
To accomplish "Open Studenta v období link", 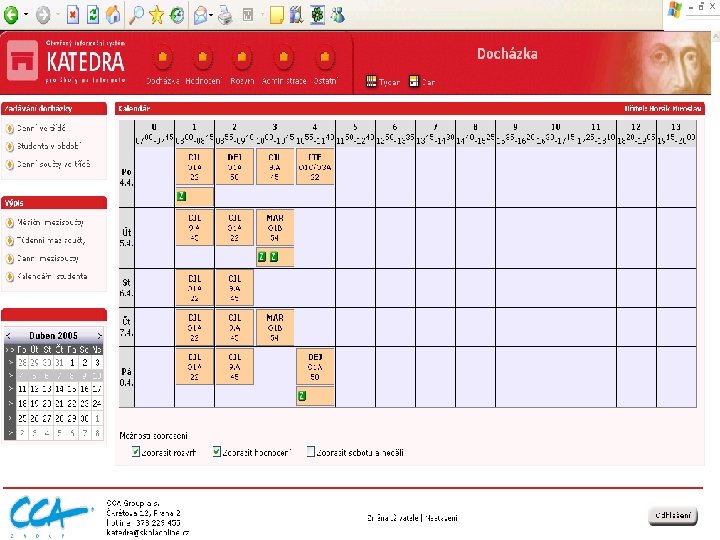I will pyautogui.click(x=49, y=146).
